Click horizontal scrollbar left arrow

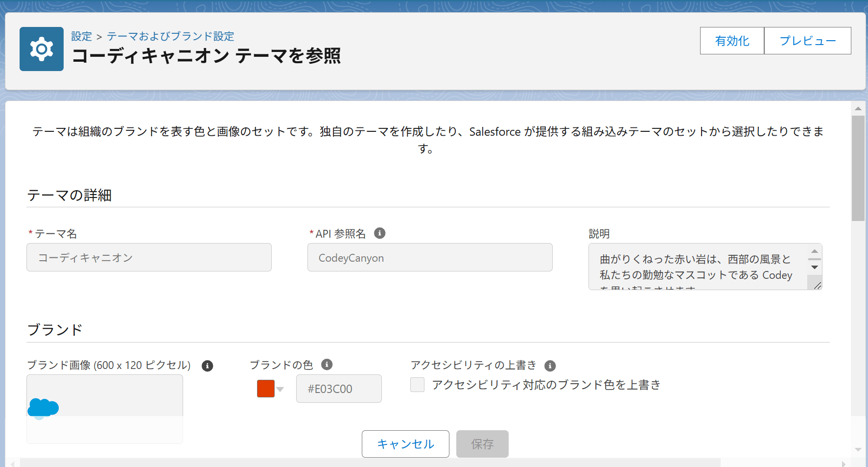pyautogui.click(x=13, y=463)
